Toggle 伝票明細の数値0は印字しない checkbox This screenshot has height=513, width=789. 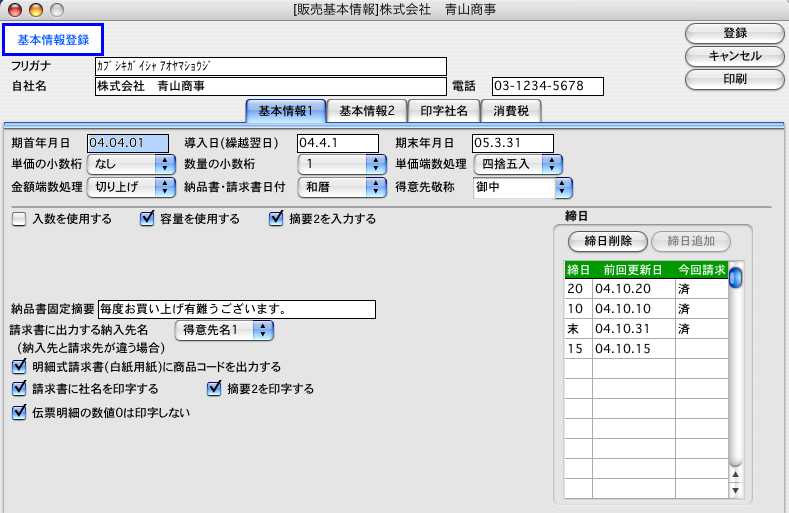(20, 411)
